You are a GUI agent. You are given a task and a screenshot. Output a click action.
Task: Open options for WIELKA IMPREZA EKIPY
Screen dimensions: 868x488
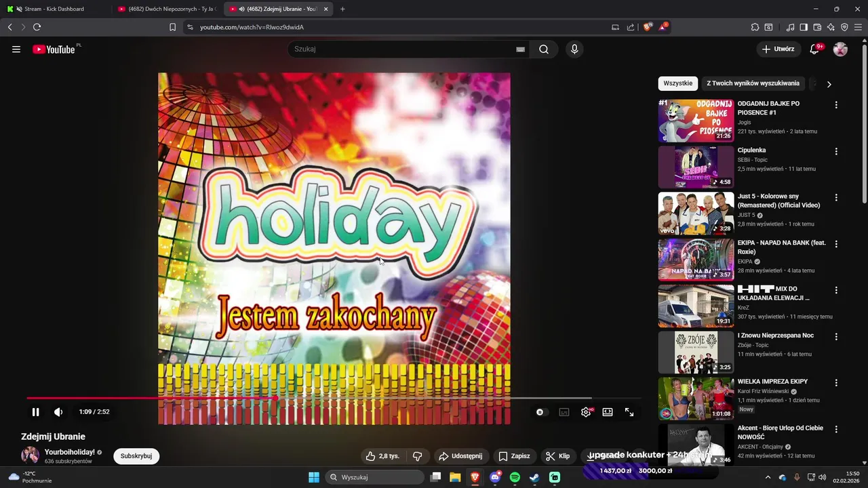click(836, 383)
